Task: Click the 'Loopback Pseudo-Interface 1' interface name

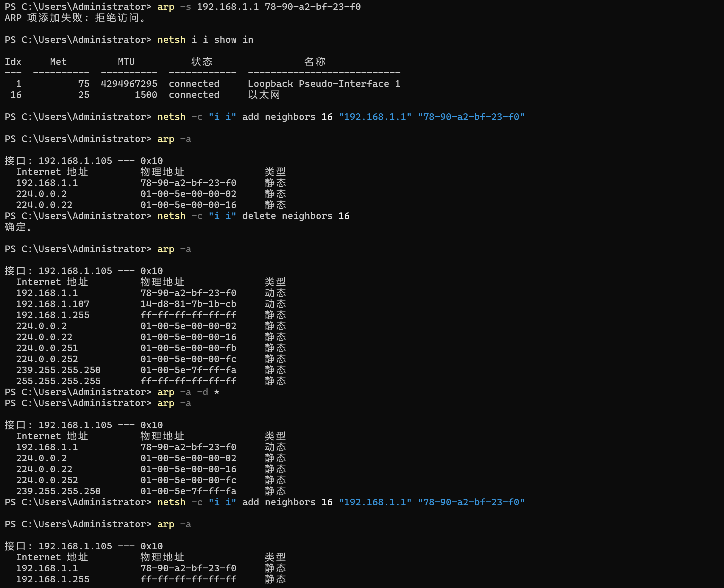Action: point(324,84)
